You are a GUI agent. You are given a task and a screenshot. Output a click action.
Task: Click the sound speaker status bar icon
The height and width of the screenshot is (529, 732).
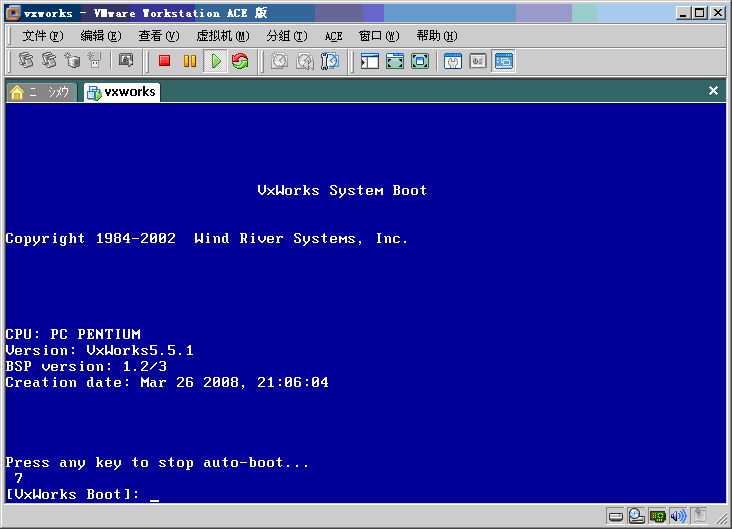[x=678, y=516]
